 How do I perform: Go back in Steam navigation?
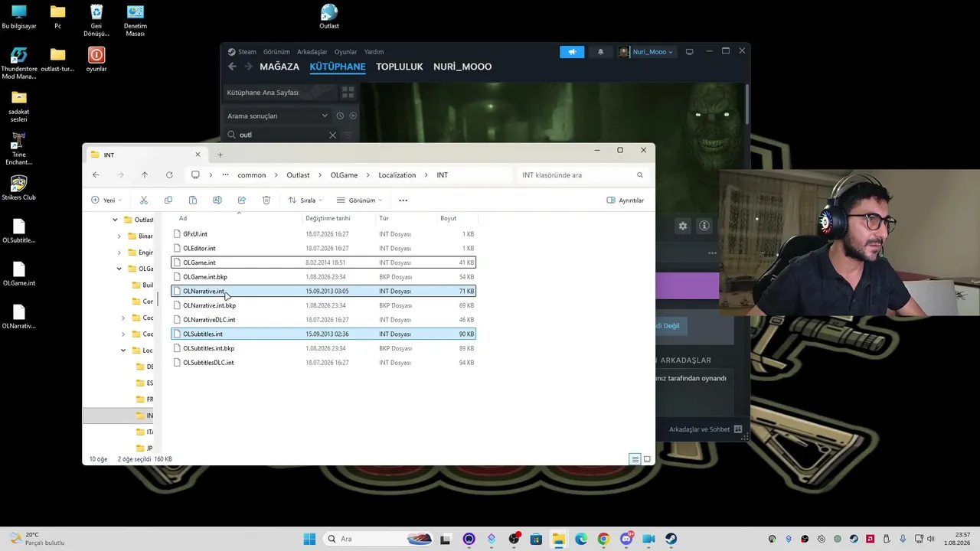click(233, 67)
